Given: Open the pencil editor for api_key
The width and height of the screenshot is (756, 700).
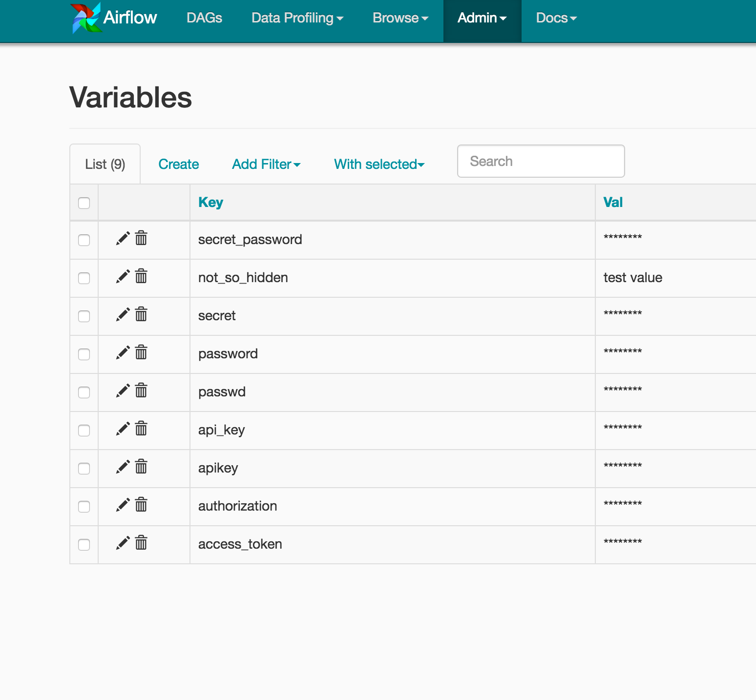Looking at the screenshot, I should (123, 429).
